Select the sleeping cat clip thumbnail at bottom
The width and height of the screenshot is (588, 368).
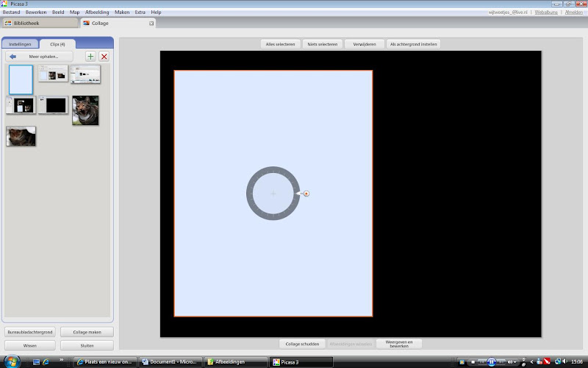pyautogui.click(x=21, y=136)
